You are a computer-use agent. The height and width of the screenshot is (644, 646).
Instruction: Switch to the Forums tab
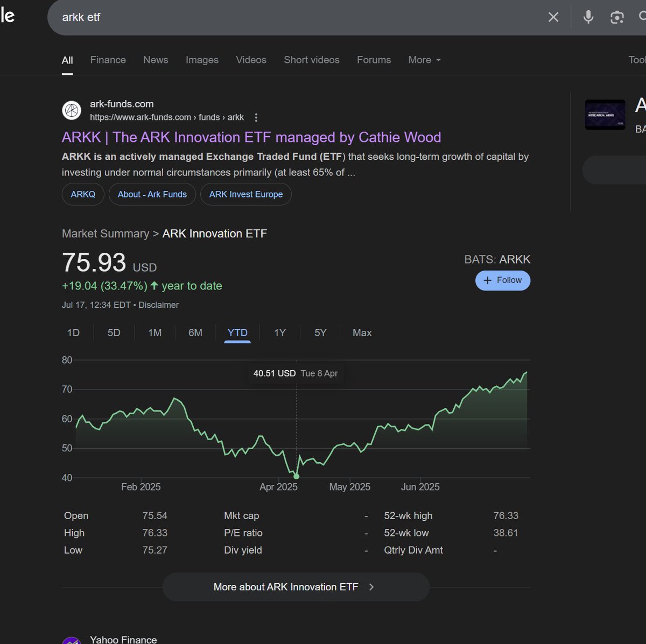374,60
